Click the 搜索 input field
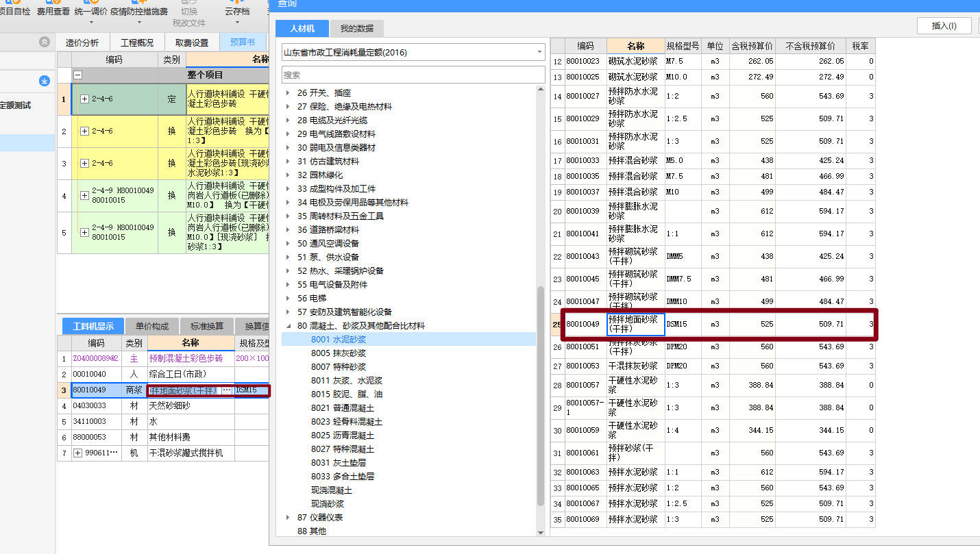Image resolution: width=980 pixels, height=554 pixels. click(x=413, y=75)
